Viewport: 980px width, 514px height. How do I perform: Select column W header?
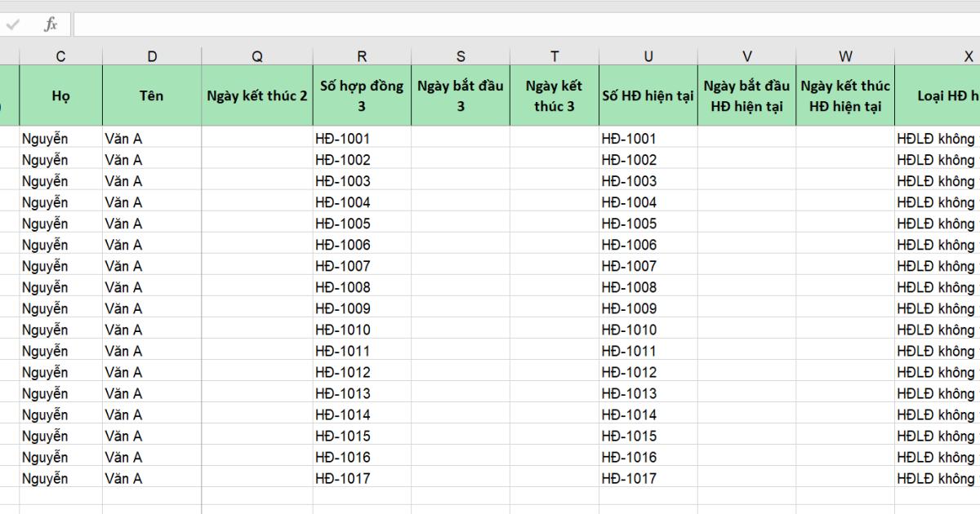point(846,56)
